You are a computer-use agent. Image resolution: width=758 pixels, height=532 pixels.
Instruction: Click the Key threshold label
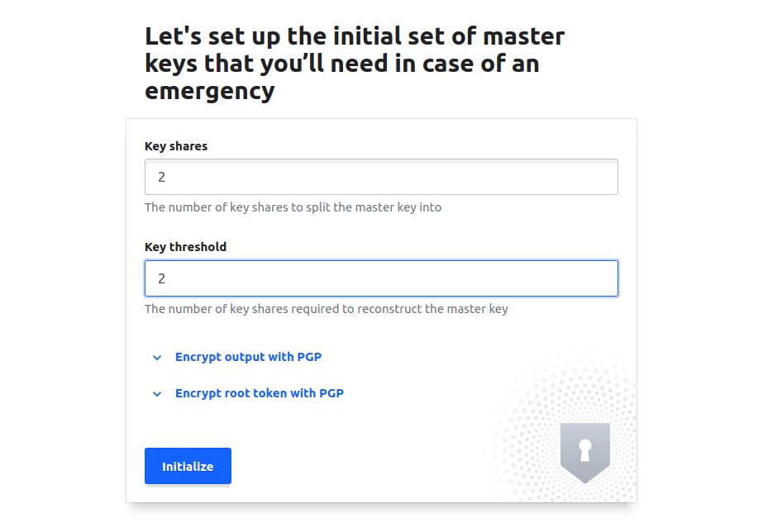[x=185, y=247]
